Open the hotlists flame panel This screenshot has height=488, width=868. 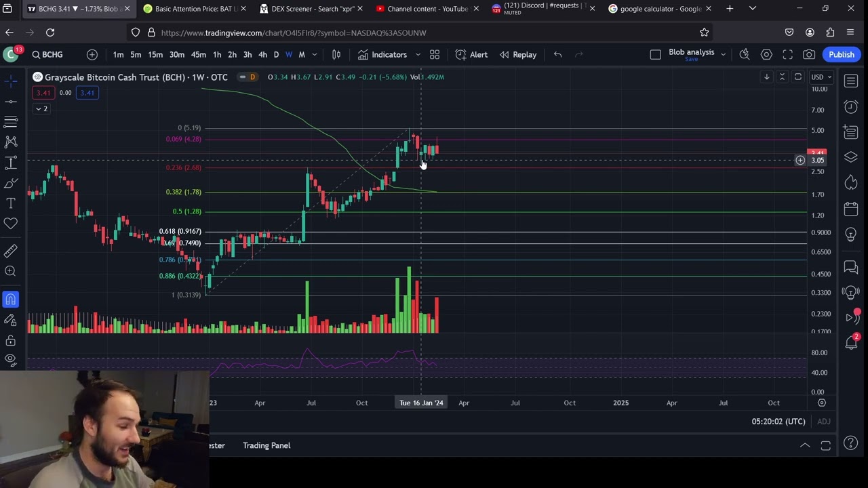pos(851,182)
